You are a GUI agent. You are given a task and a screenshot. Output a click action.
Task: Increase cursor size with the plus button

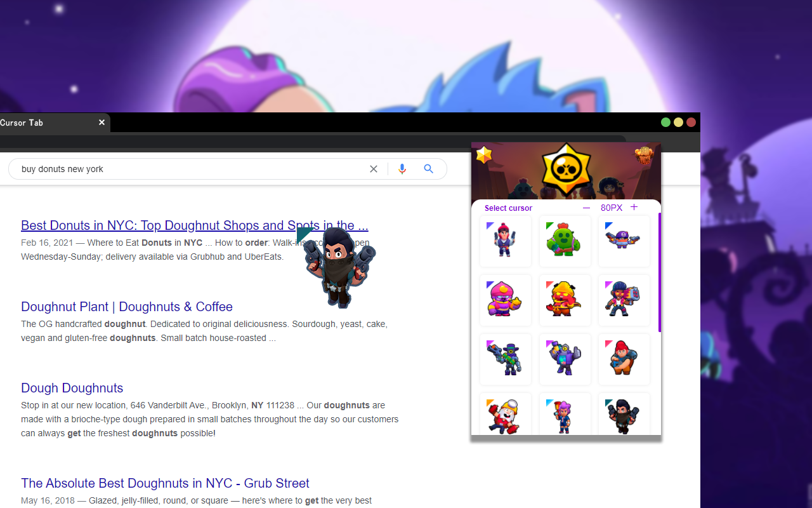634,207
